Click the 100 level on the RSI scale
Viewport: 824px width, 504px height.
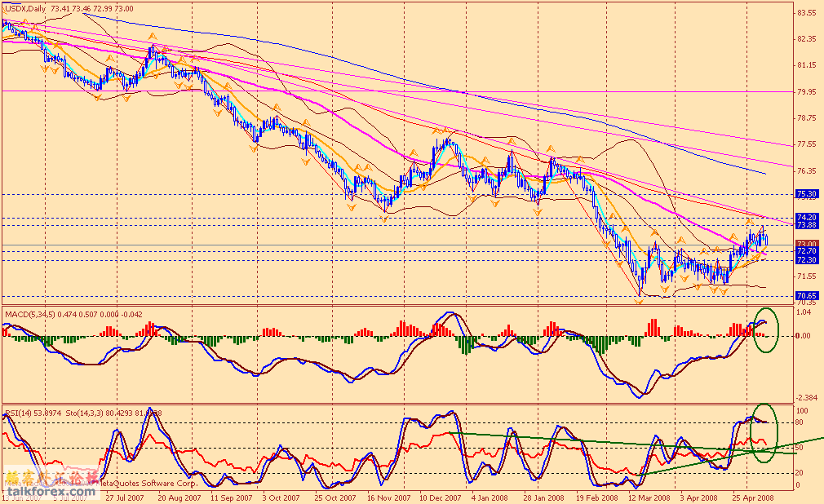pos(803,411)
